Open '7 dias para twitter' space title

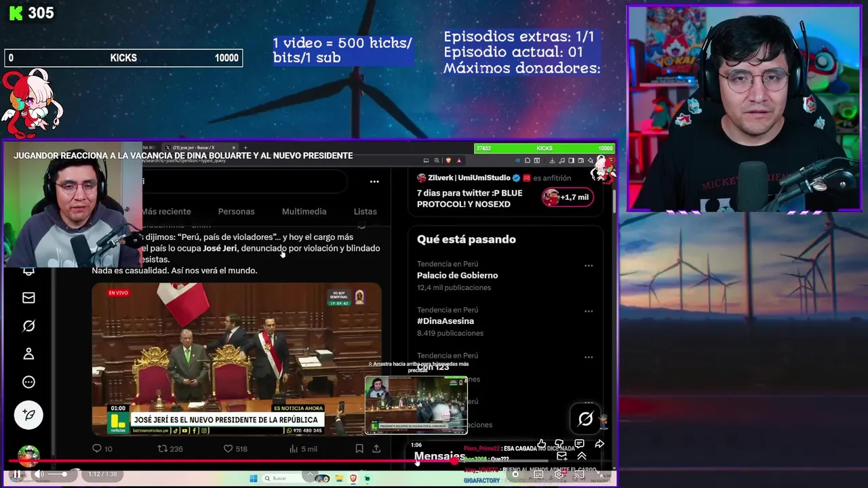(x=469, y=199)
